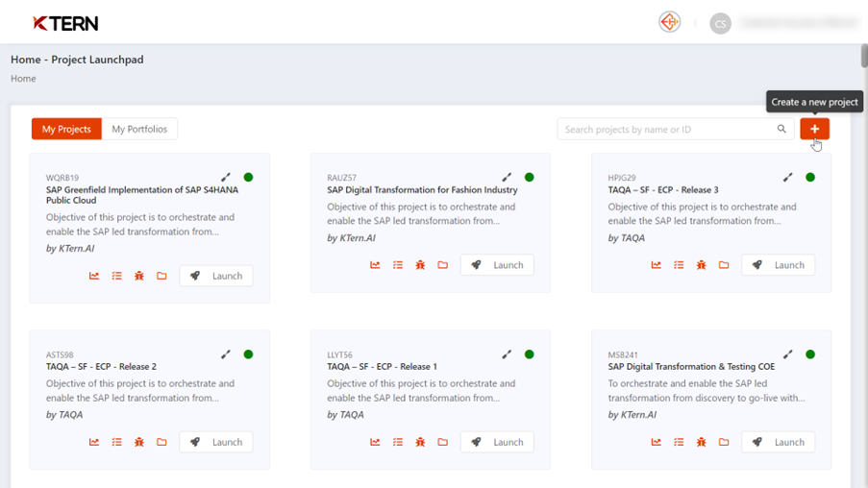
Task: Open task list icon for ASTS98
Action: pyautogui.click(x=117, y=442)
